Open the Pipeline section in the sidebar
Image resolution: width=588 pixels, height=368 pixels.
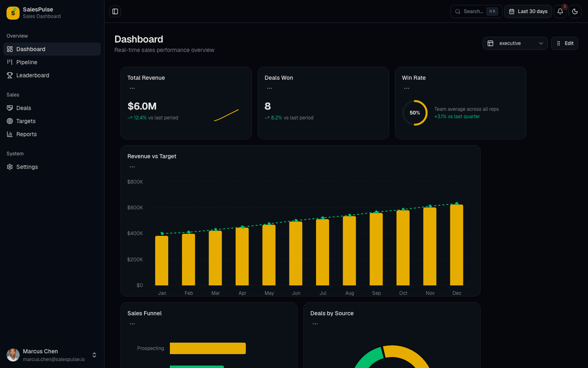click(x=26, y=62)
